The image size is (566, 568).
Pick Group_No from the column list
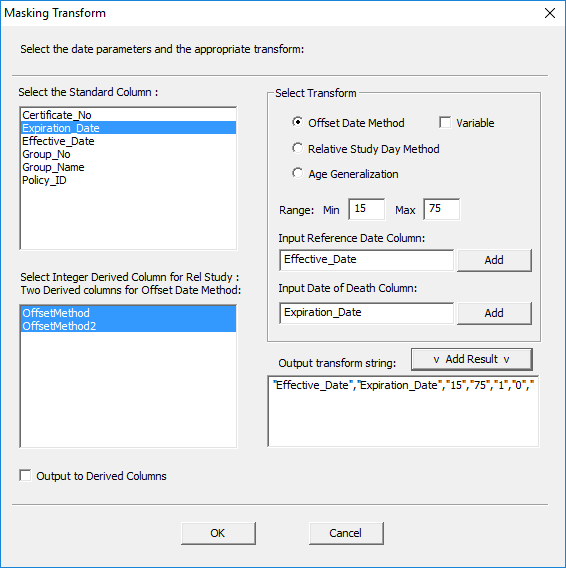(128, 154)
